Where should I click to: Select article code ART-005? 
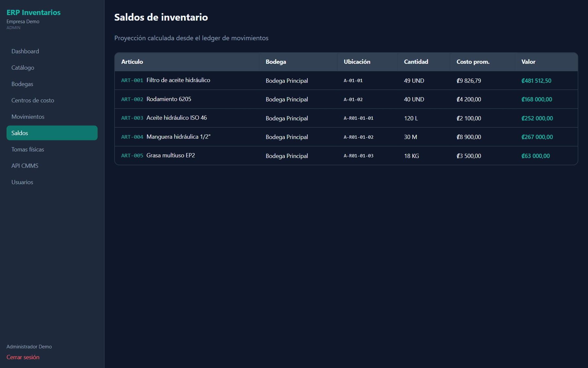click(132, 156)
